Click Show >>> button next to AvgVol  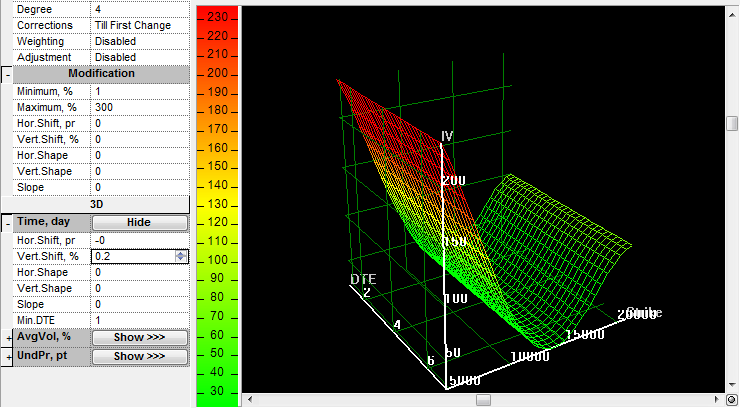pyautogui.click(x=139, y=338)
